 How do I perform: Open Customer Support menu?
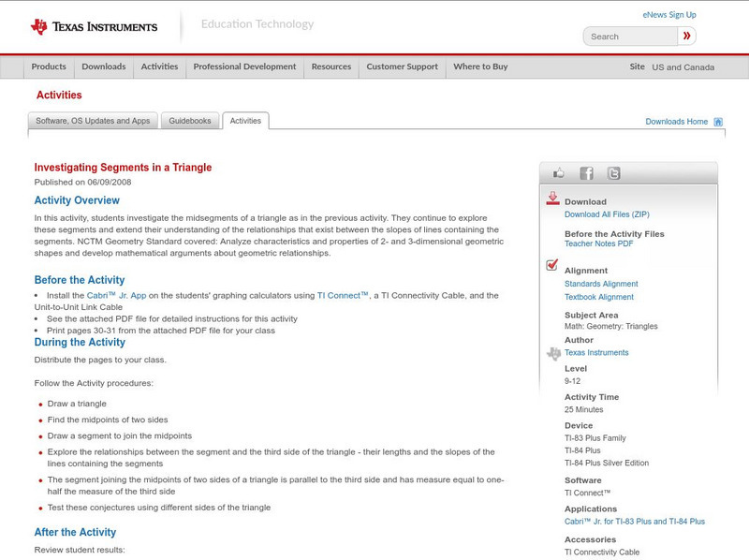403,66
